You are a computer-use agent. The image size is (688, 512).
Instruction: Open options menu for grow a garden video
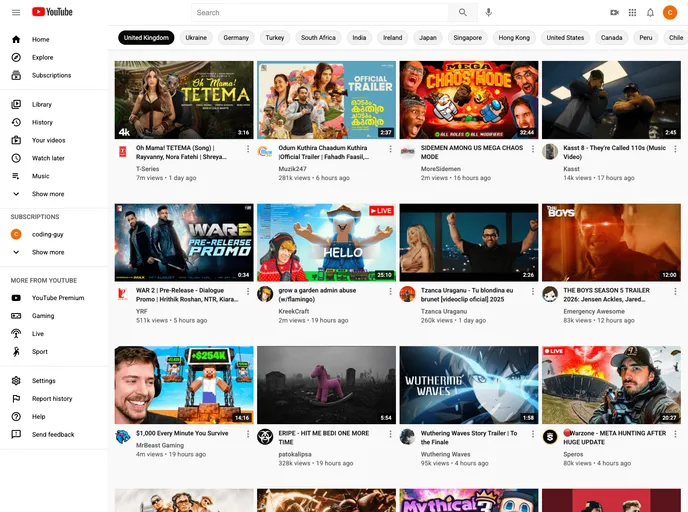point(391,291)
